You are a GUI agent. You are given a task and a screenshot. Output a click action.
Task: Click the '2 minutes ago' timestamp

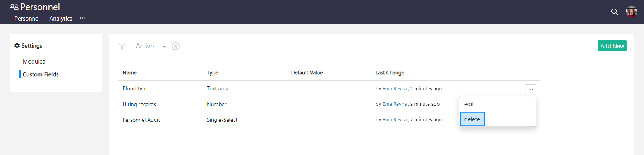click(x=426, y=89)
